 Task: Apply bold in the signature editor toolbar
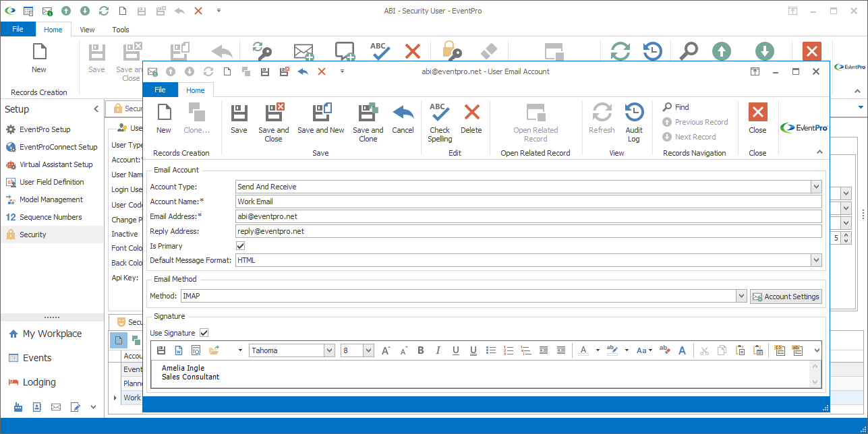(x=421, y=350)
